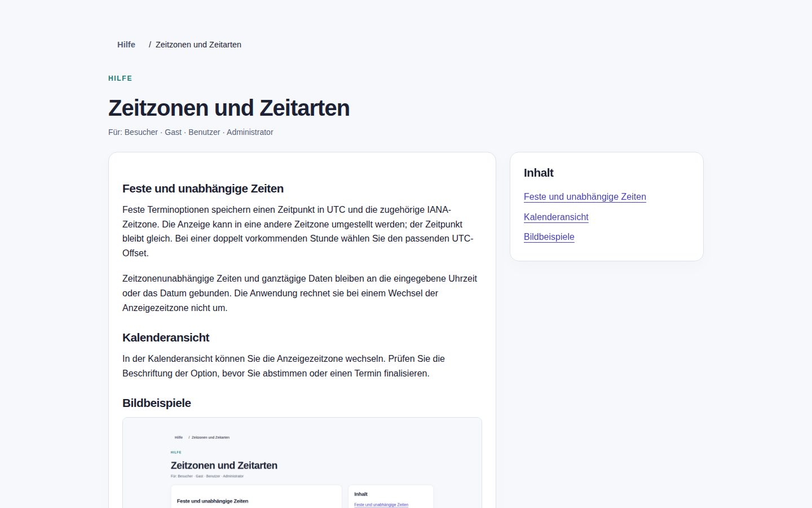
Task: Click the article section heading "Bildbeispiele"
Action: tap(157, 403)
